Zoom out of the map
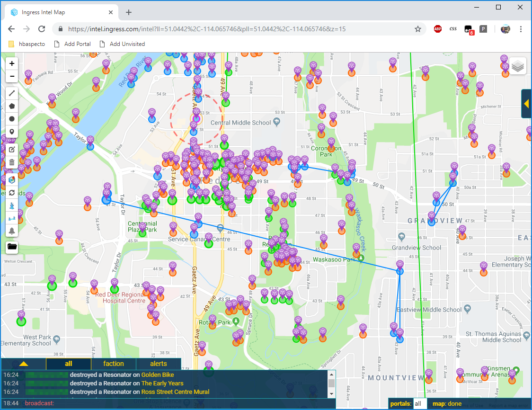The height and width of the screenshot is (410, 532). coord(12,76)
